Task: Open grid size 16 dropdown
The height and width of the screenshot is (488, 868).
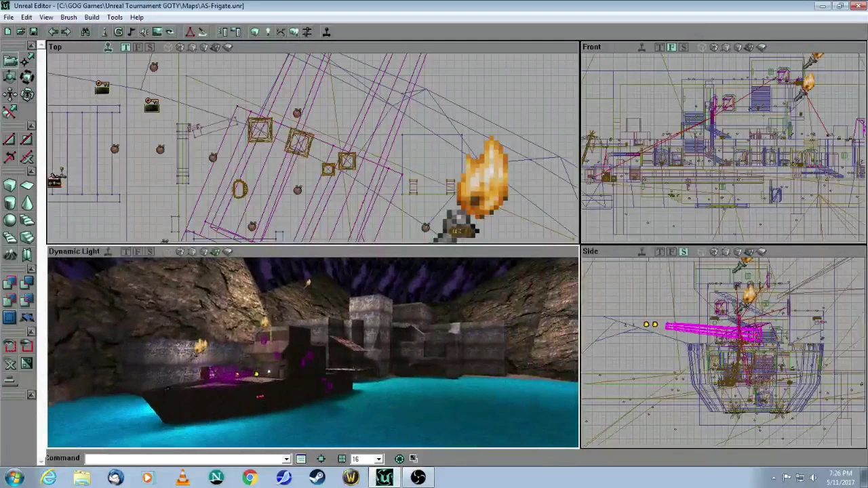Action: 378,459
